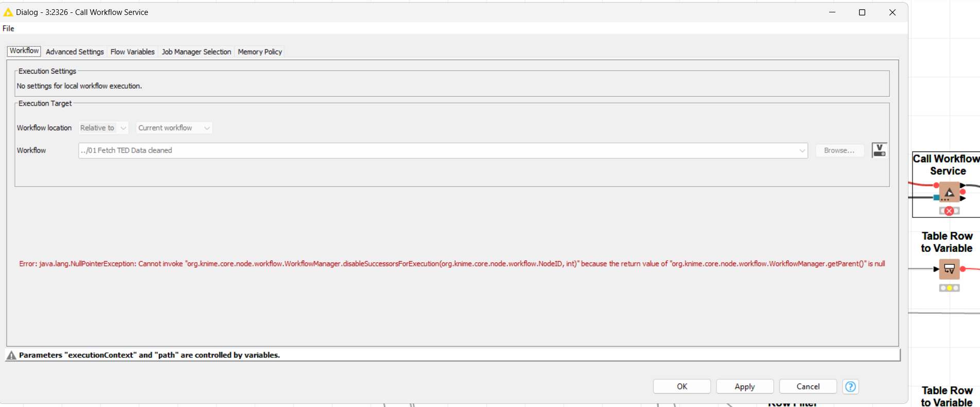Select the Call Workflow Service node icon
Screen dimensions: 980x407
pos(949,192)
